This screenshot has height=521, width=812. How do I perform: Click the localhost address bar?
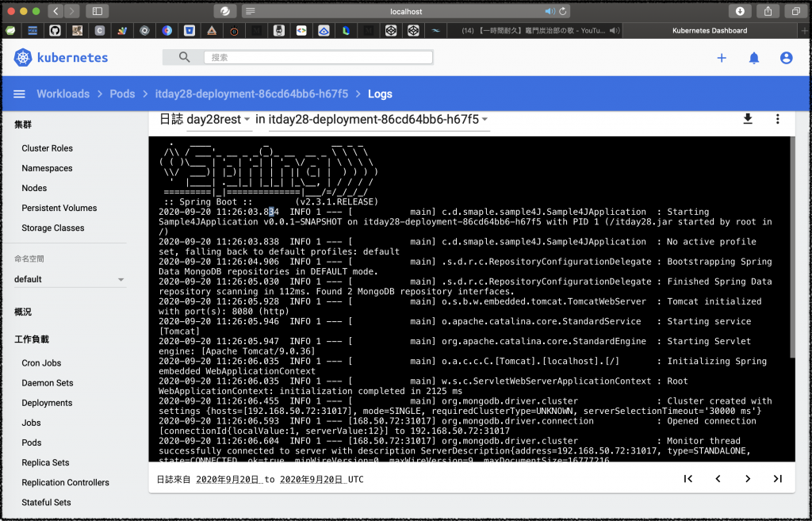pos(406,11)
